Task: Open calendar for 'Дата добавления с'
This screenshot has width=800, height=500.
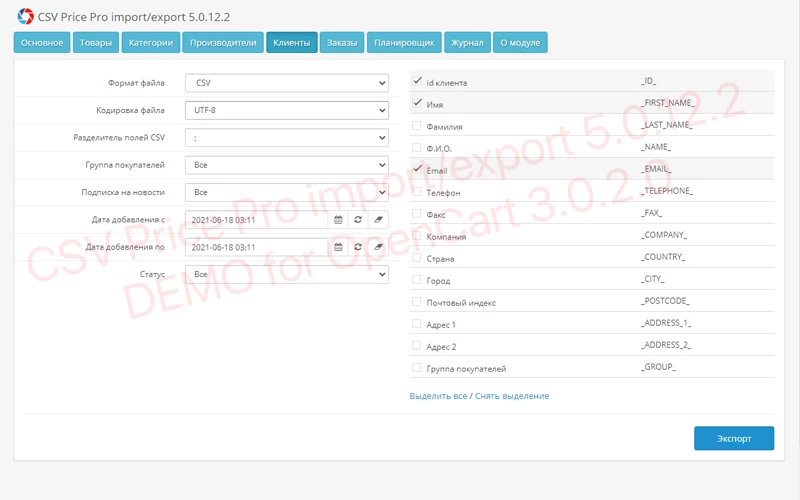Action: (x=338, y=219)
